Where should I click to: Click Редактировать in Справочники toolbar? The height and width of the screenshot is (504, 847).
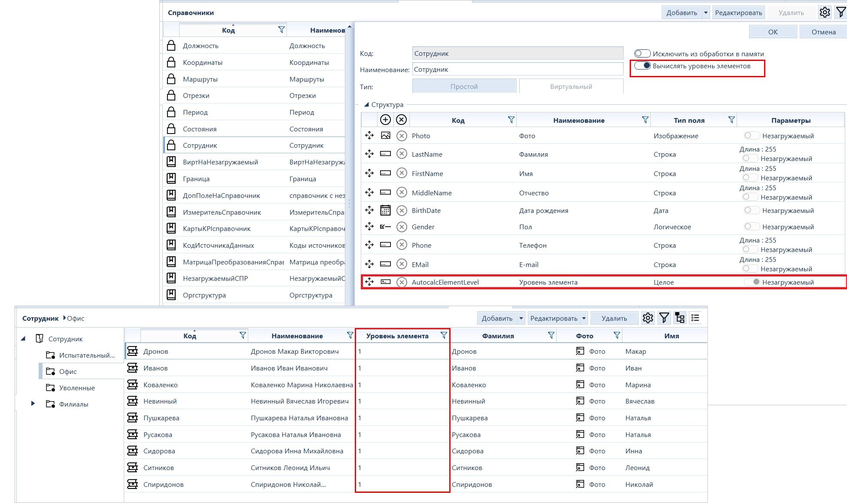(x=738, y=12)
